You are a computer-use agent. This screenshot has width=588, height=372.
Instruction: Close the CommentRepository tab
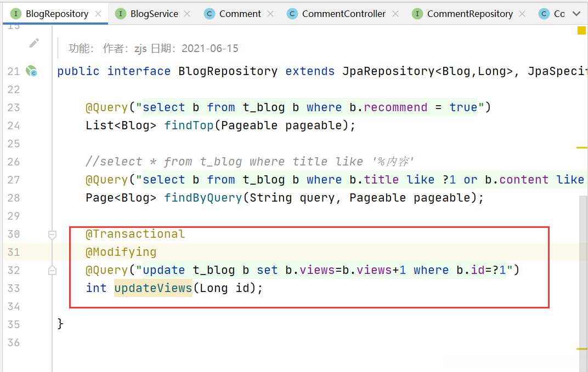click(522, 14)
